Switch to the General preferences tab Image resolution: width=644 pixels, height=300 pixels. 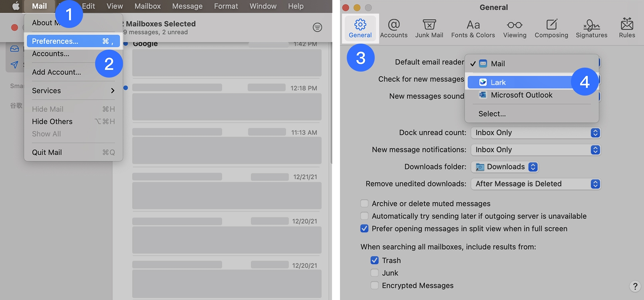pos(360,28)
